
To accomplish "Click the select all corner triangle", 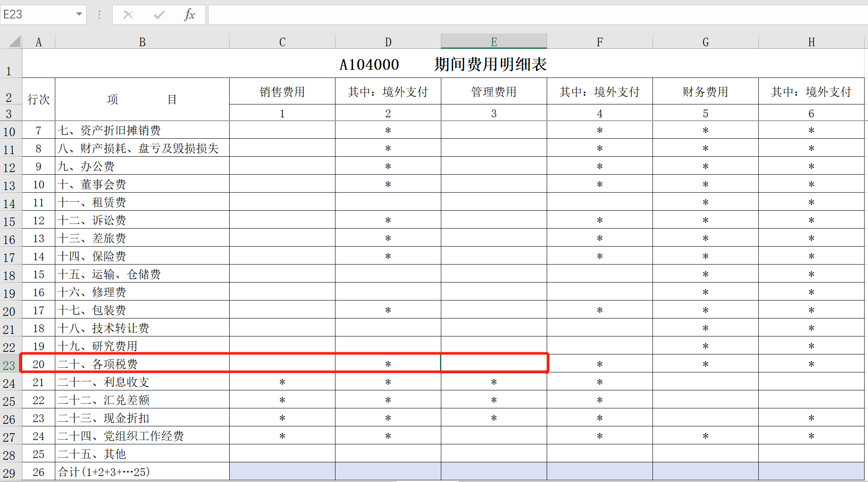I will point(15,42).
